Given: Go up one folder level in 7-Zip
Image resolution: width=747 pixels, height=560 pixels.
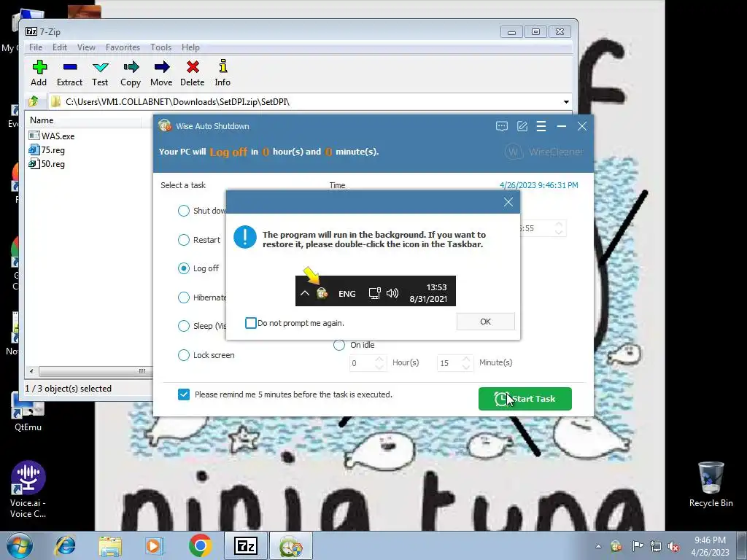Looking at the screenshot, I should 34,101.
